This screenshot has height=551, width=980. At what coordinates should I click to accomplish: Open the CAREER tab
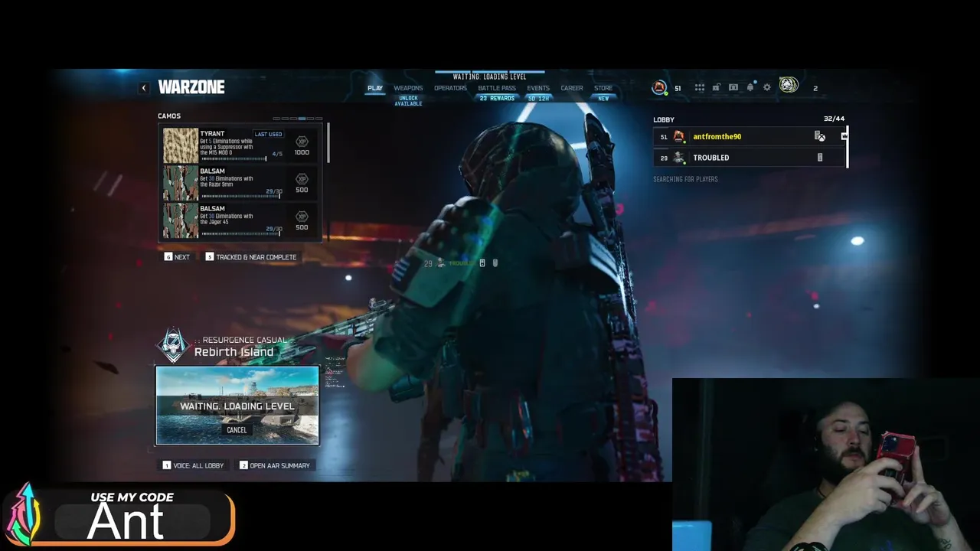click(572, 88)
